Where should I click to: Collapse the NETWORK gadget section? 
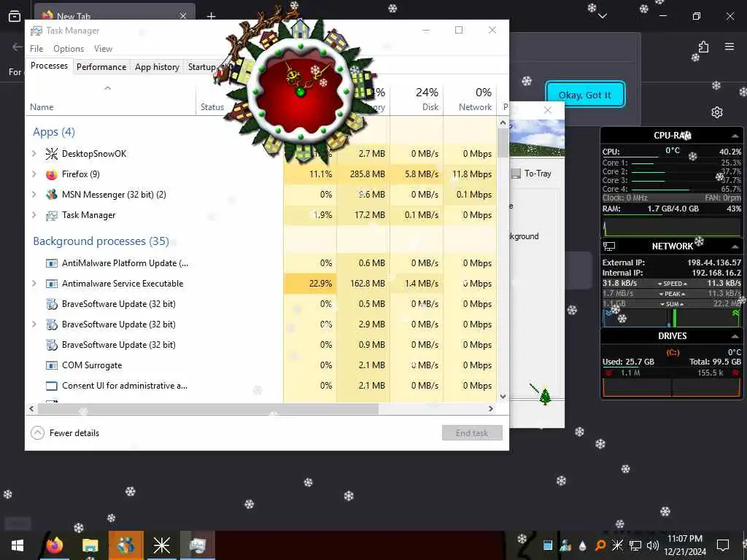[735, 246]
